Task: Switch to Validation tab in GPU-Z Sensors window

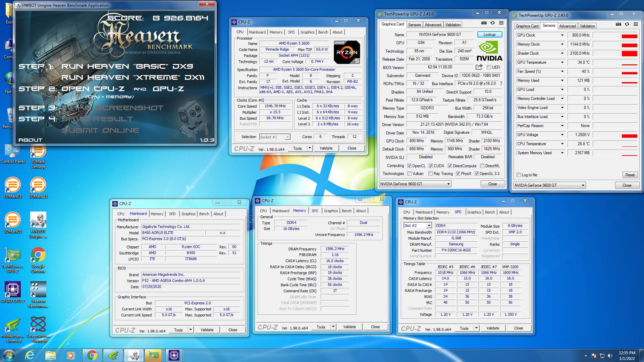Action: [587, 26]
